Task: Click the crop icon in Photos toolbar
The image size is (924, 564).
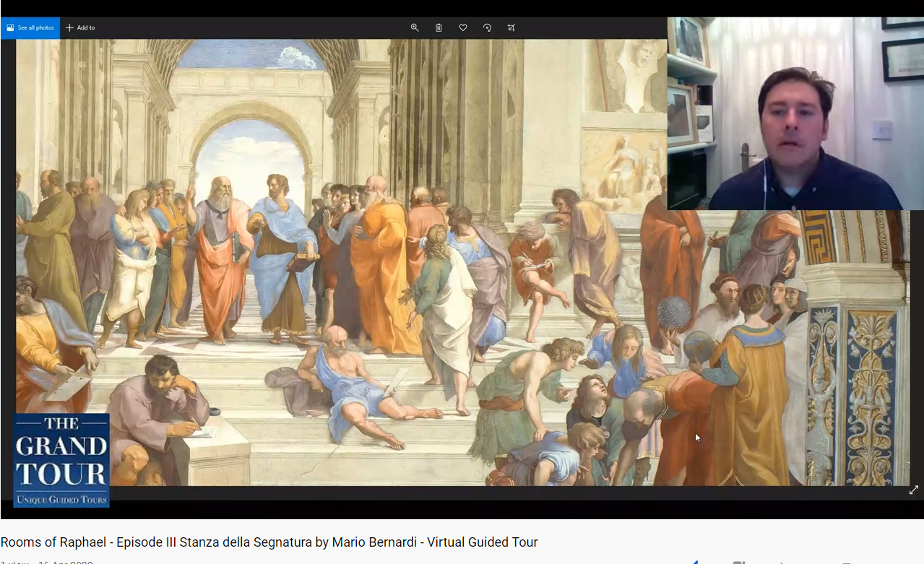Action: point(511,27)
